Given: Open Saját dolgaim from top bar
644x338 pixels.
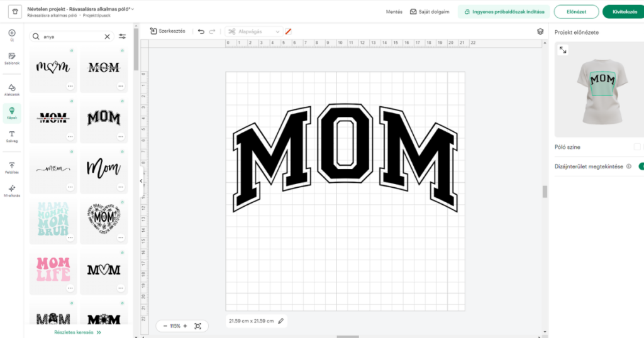Looking at the screenshot, I should click(430, 11).
